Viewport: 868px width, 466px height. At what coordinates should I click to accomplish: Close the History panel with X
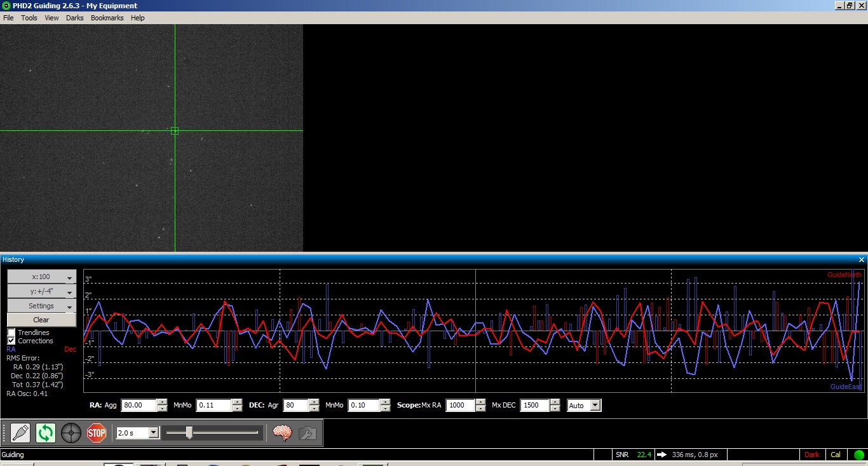point(862,259)
